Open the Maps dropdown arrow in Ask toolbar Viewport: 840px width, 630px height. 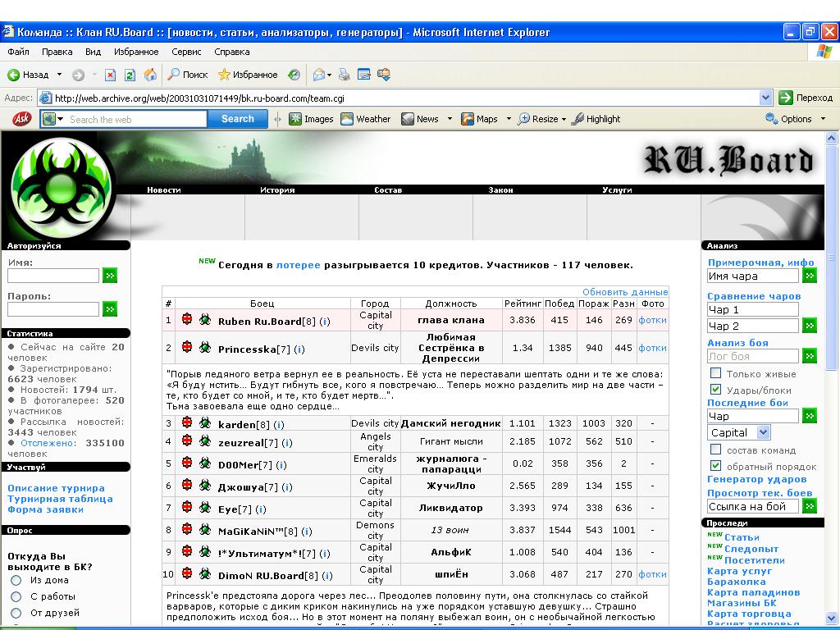pos(509,119)
